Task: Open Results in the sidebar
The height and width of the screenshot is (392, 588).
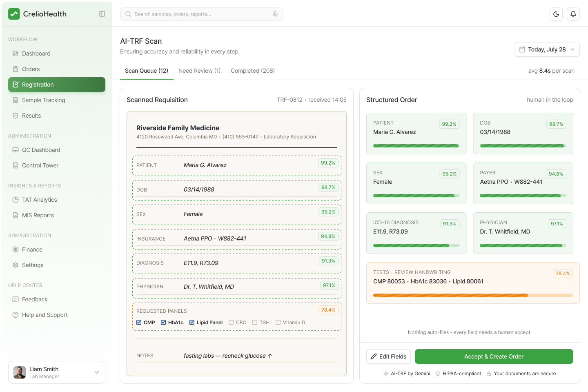Action: tap(57, 116)
